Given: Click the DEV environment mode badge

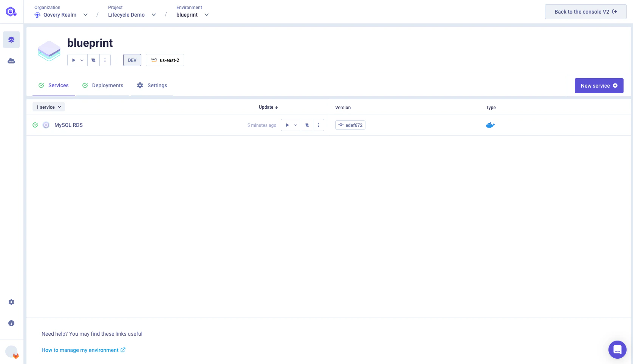Looking at the screenshot, I should pyautogui.click(x=132, y=60).
